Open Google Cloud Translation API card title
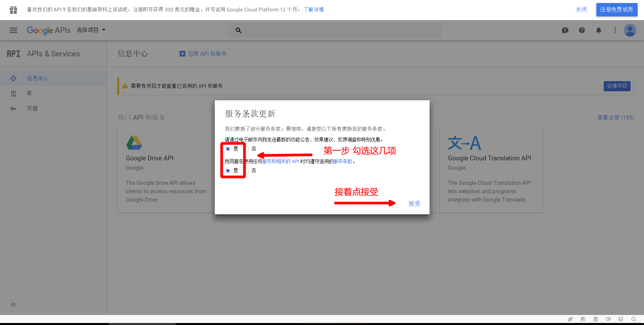Screen dimensions: 644x325 [x=490, y=158]
